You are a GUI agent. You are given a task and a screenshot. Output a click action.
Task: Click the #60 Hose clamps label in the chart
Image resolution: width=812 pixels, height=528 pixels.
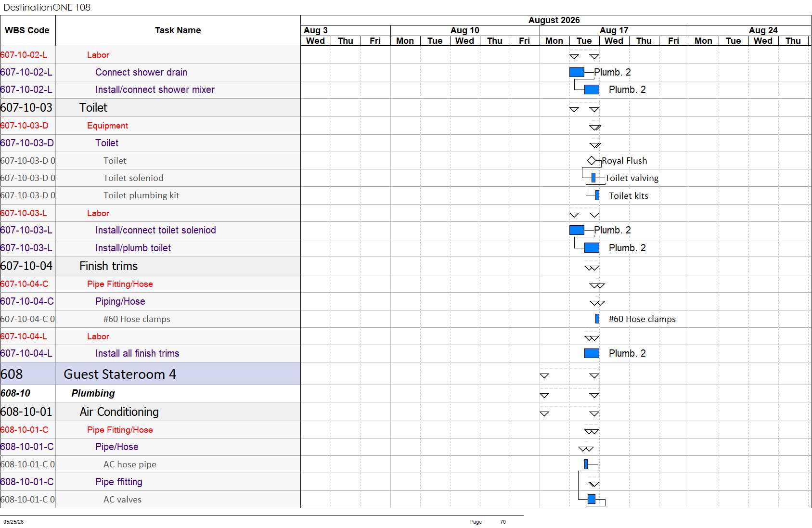tap(642, 319)
